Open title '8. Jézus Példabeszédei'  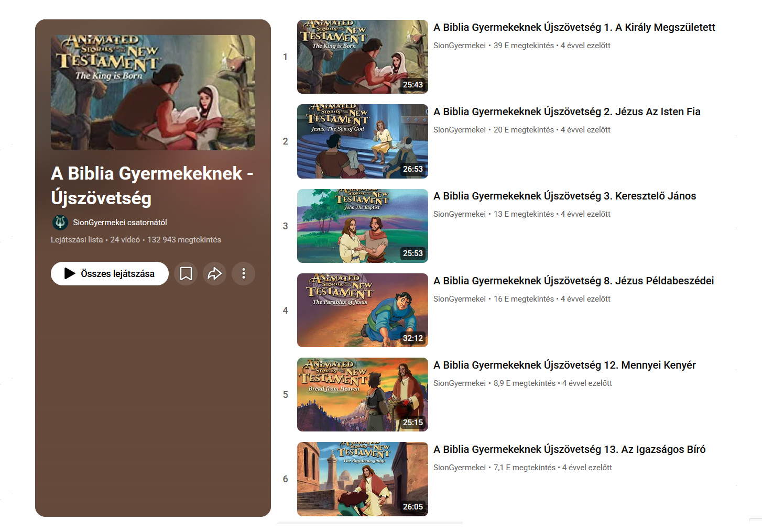coord(573,281)
